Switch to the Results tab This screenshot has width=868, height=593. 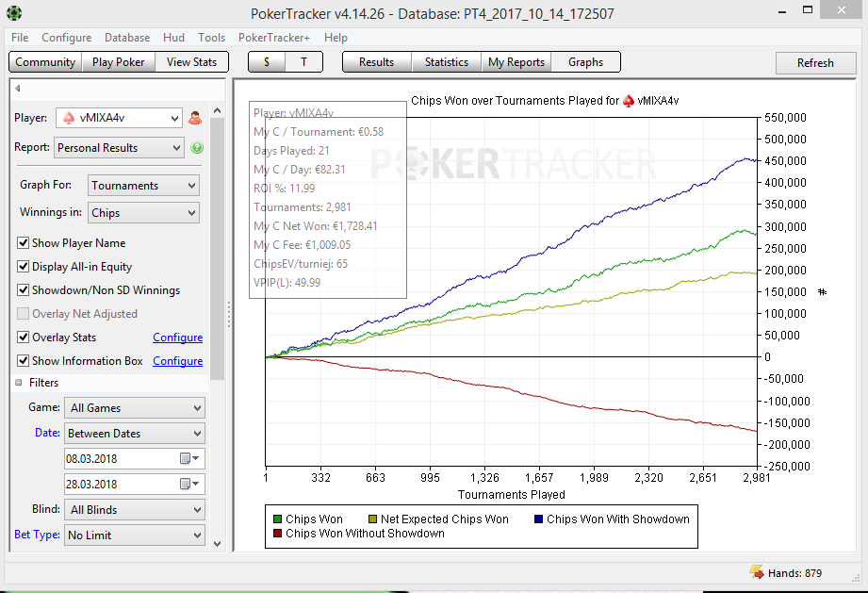[376, 62]
